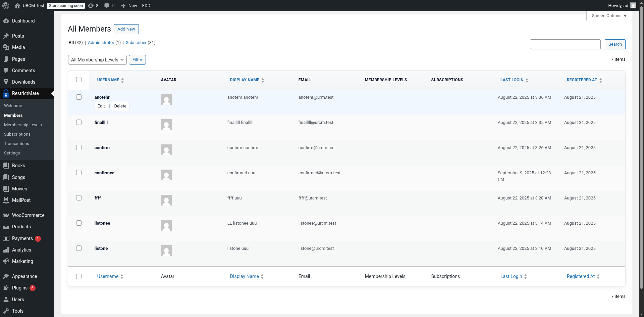The width and height of the screenshot is (644, 317).
Task: Click the RestrictMate lock icon
Action: (6, 94)
